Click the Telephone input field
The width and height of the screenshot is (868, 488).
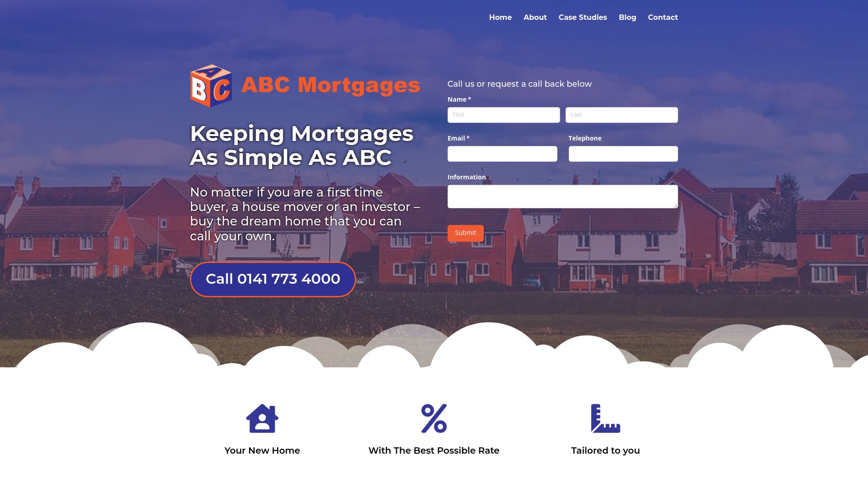[x=623, y=154]
